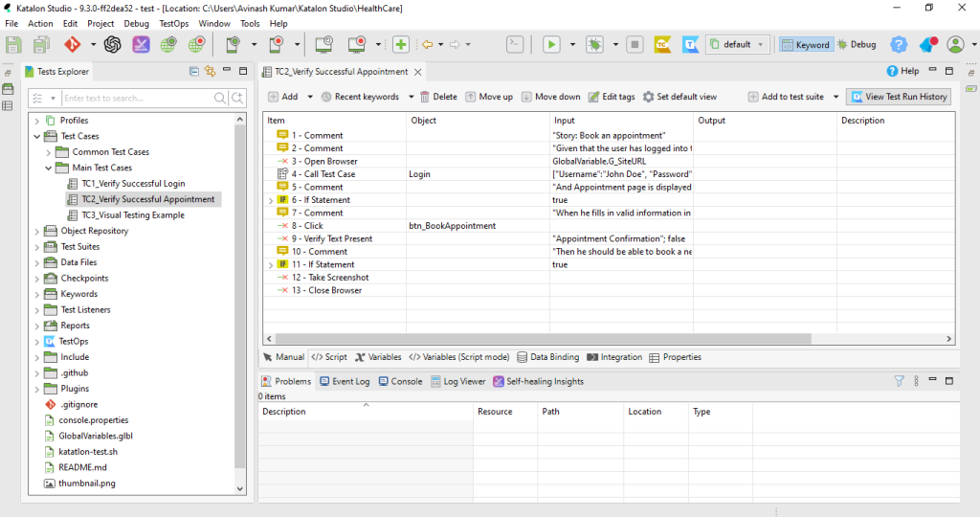Click Collapse All icon in Tests Explorer
This screenshot has height=517, width=980.
194,71
